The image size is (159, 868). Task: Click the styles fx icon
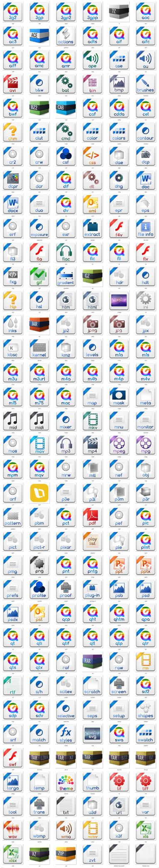(x=66, y=734)
